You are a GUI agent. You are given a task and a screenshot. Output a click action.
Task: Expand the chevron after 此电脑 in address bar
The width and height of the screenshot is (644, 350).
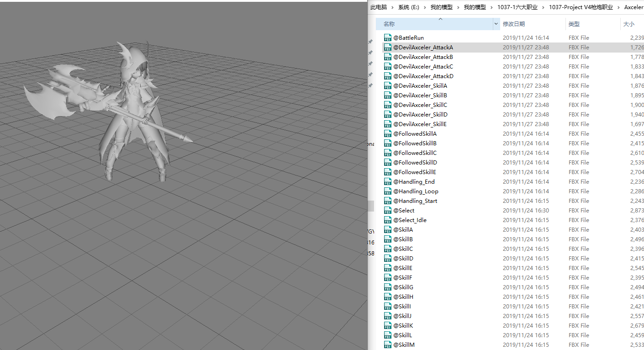pos(392,7)
